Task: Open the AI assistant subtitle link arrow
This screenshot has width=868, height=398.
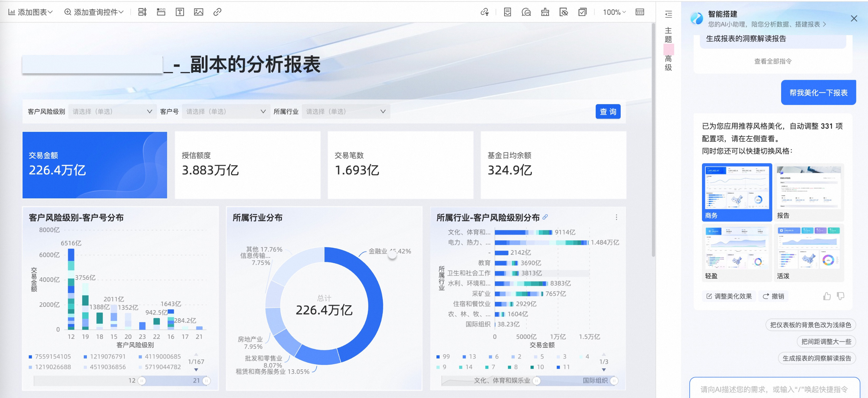Action: [x=824, y=24]
